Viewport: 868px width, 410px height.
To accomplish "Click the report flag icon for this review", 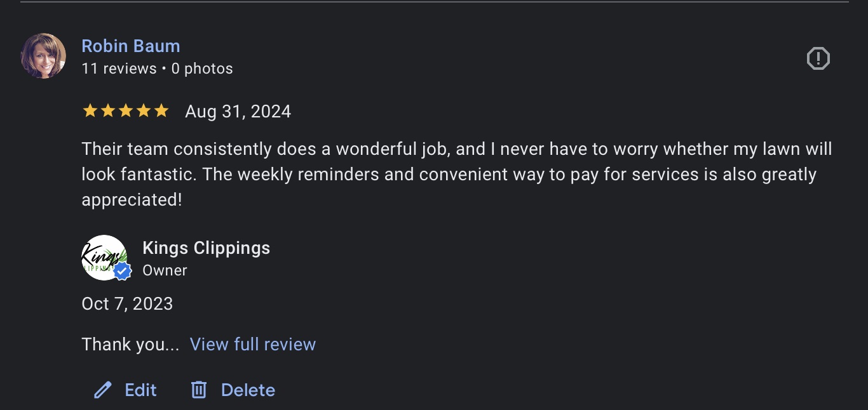I will point(818,58).
